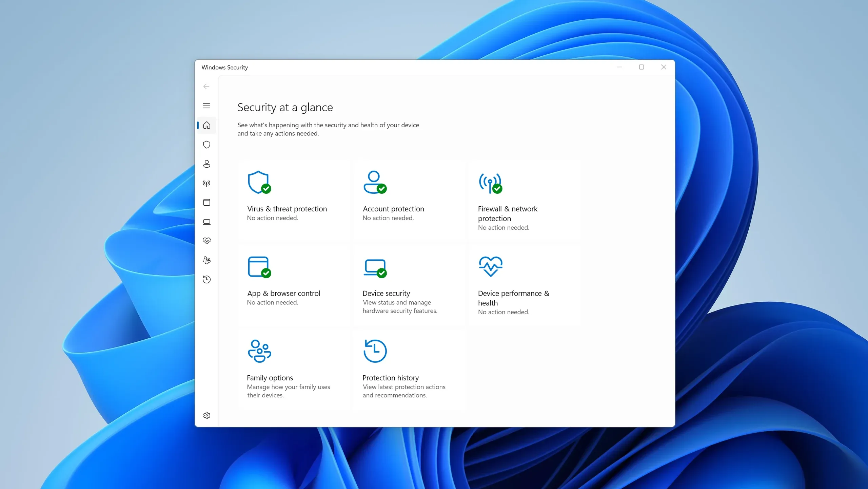This screenshot has width=868, height=489.
Task: Select the App & browser control sidebar icon
Action: coord(206,202)
